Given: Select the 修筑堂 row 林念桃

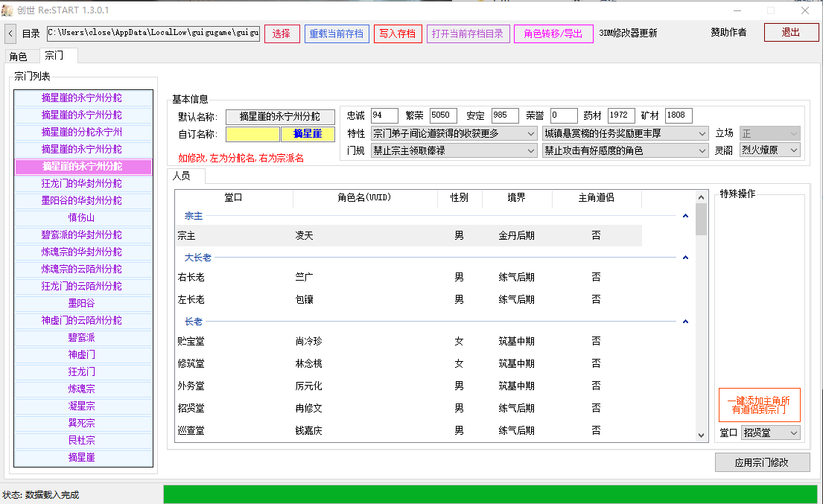Looking at the screenshot, I should (x=408, y=363).
